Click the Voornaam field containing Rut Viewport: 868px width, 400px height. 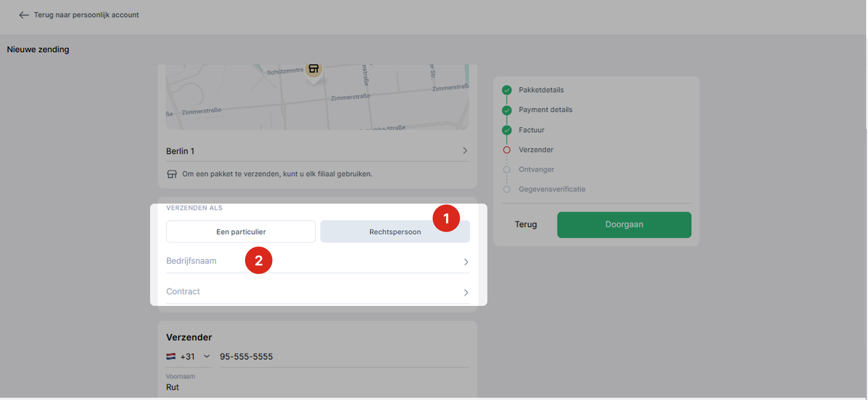pos(316,387)
